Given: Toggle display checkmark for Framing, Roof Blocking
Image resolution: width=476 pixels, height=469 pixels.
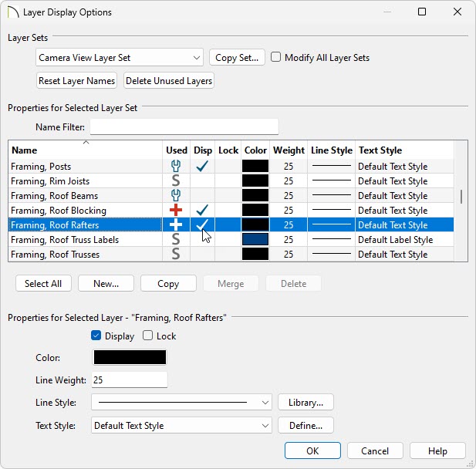Looking at the screenshot, I should 202,210.
